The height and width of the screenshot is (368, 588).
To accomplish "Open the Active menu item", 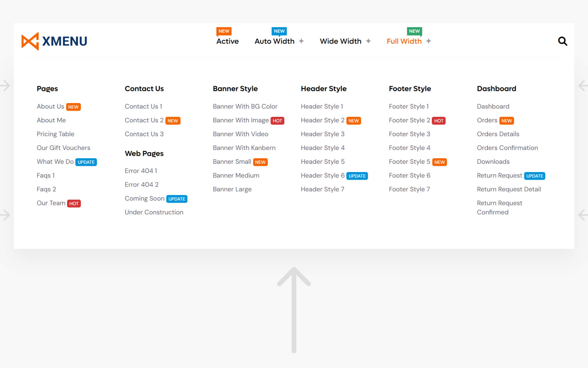I will coord(227,41).
